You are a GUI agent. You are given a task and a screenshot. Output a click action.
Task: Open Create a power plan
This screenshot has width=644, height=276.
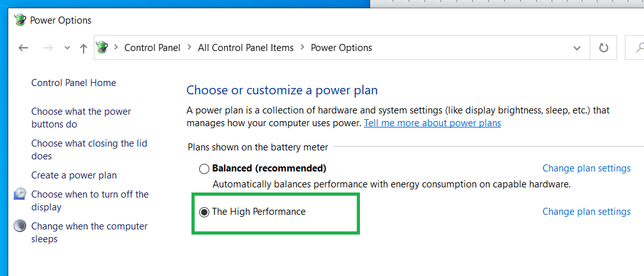pyautogui.click(x=74, y=175)
